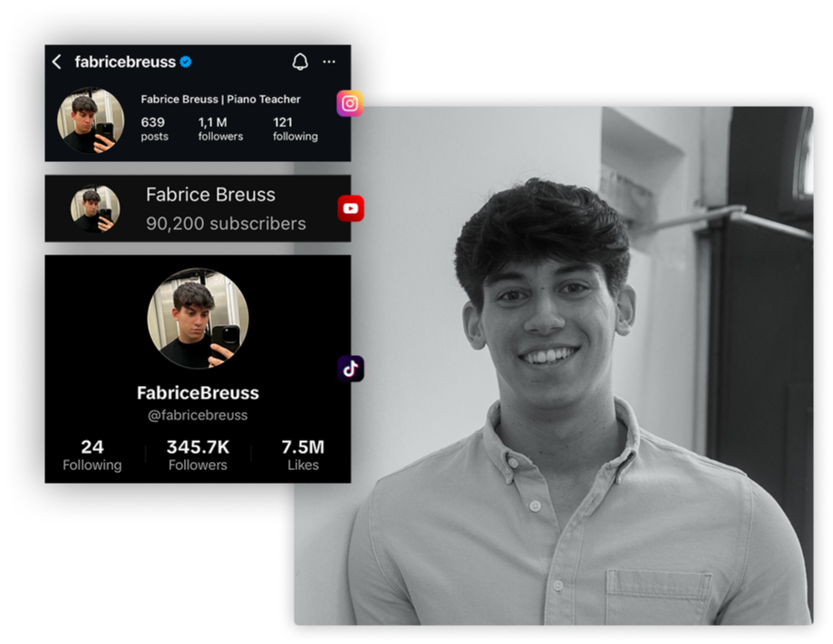Viewport: 833px width, 644px height.
Task: Click the TikTok logo icon
Action: tap(351, 369)
